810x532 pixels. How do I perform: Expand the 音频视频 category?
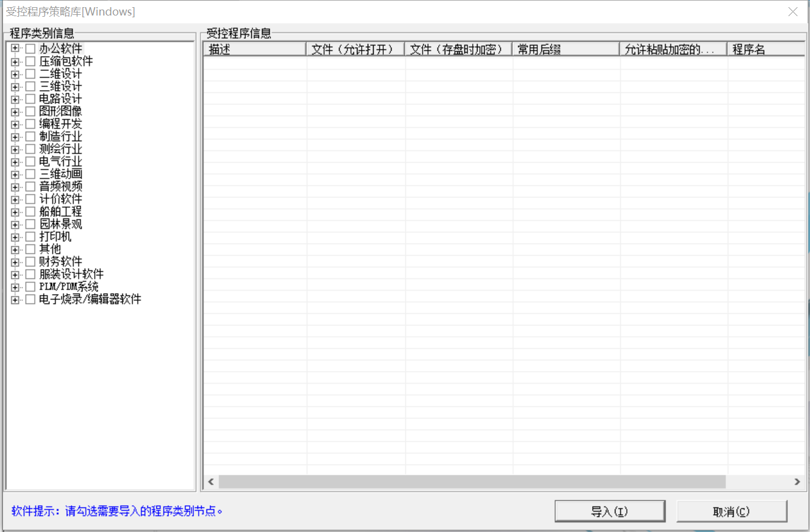(15, 187)
